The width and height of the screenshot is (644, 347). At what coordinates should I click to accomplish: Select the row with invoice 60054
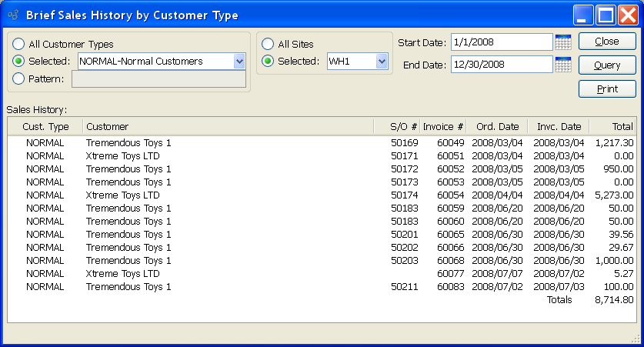[x=322, y=195]
